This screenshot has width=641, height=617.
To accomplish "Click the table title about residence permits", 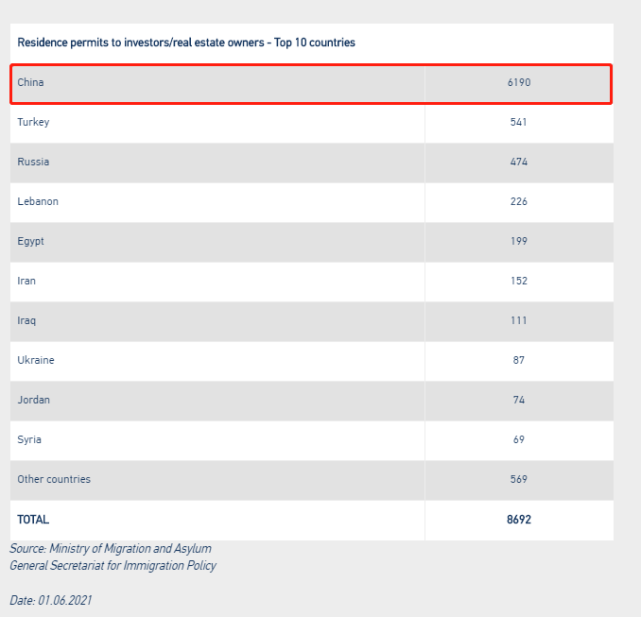I will coord(186,43).
